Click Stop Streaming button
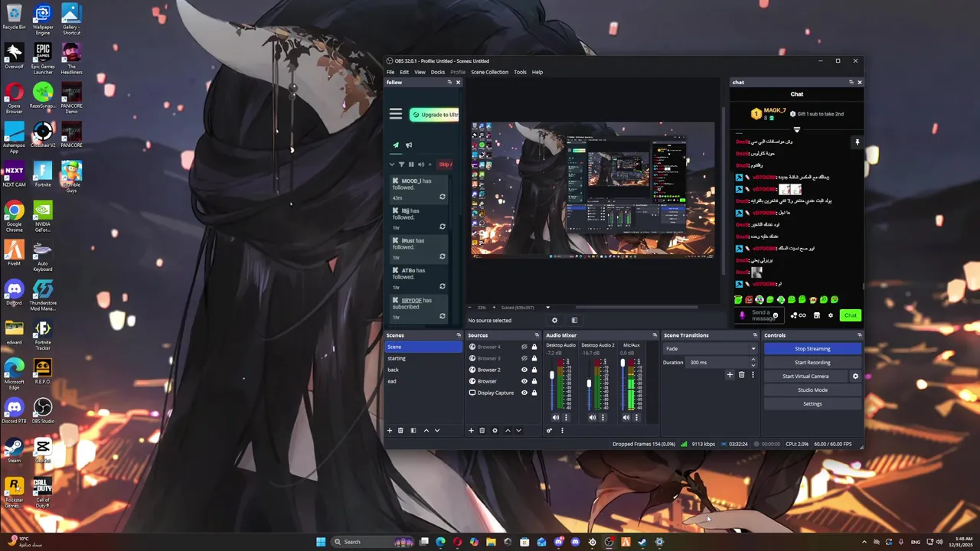 pyautogui.click(x=812, y=349)
